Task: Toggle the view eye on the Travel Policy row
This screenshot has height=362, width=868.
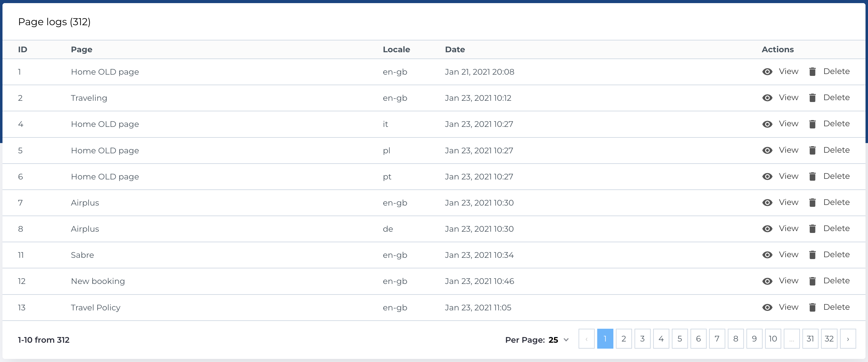Action: 768,307
